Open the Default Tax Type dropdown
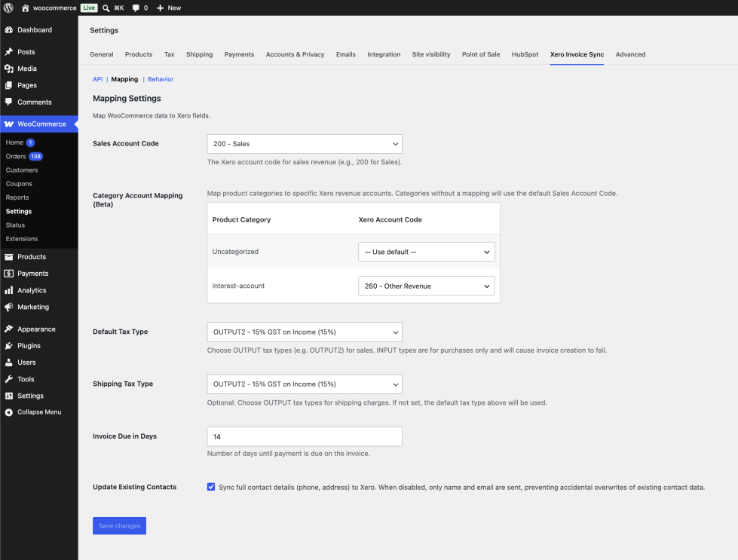 (305, 332)
